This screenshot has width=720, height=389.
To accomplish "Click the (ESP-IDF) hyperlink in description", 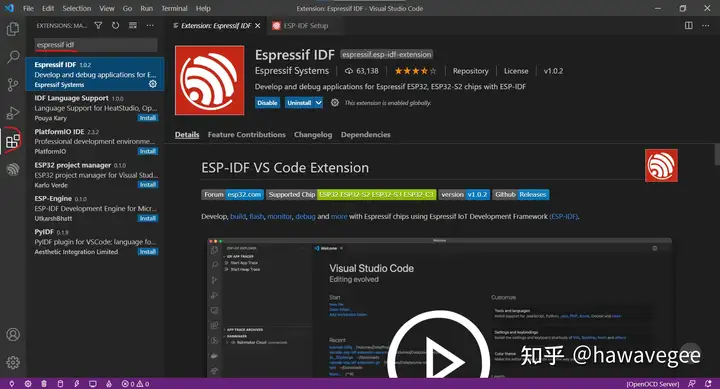I will [564, 216].
